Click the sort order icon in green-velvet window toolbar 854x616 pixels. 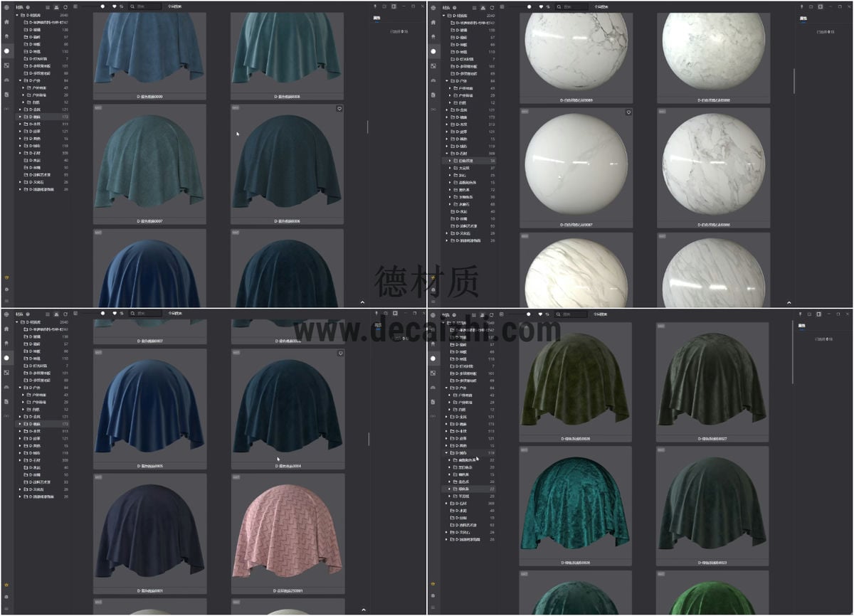549,314
